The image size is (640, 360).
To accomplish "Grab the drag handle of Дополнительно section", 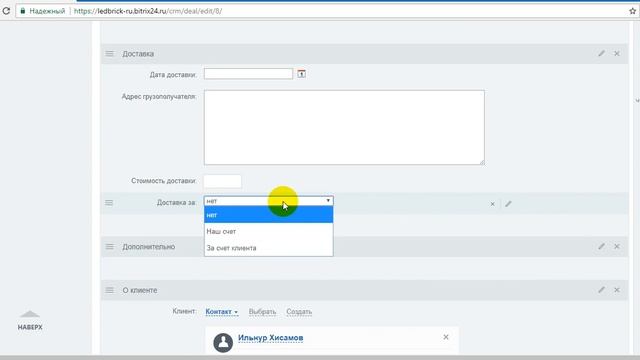I will coord(109,247).
